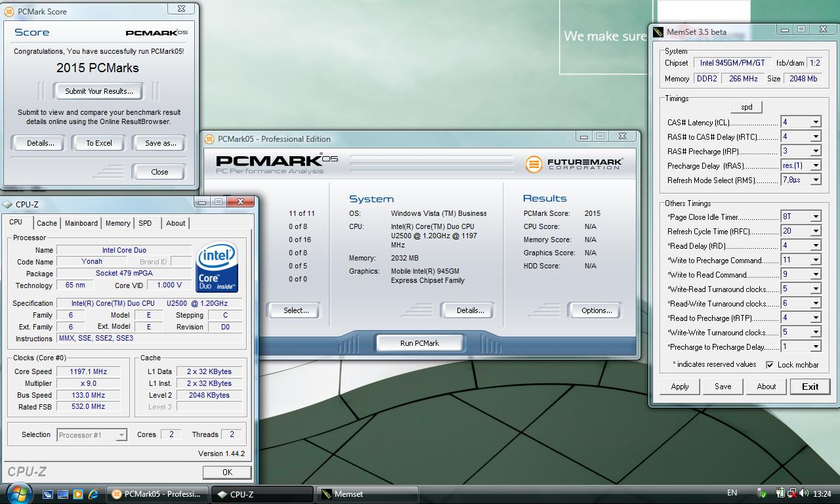Click the spd button in MemSet
Viewport: 840px width, 504px height.
[747, 107]
